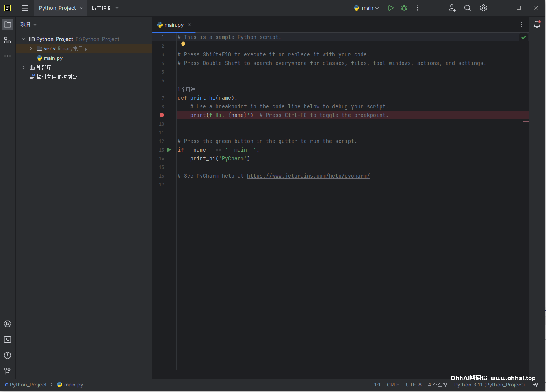Collapse the Python_Project root folder

point(24,39)
